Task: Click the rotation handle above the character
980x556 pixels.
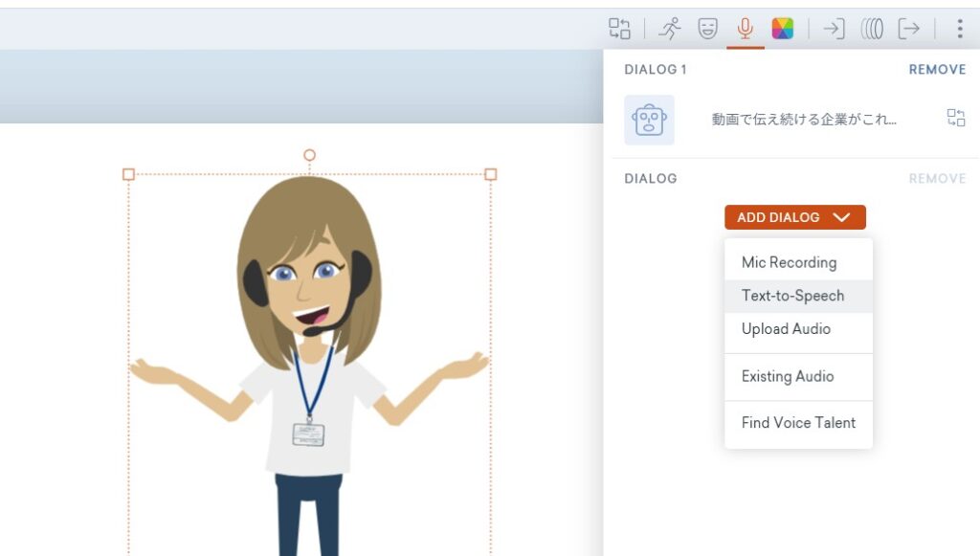Action: [x=309, y=155]
